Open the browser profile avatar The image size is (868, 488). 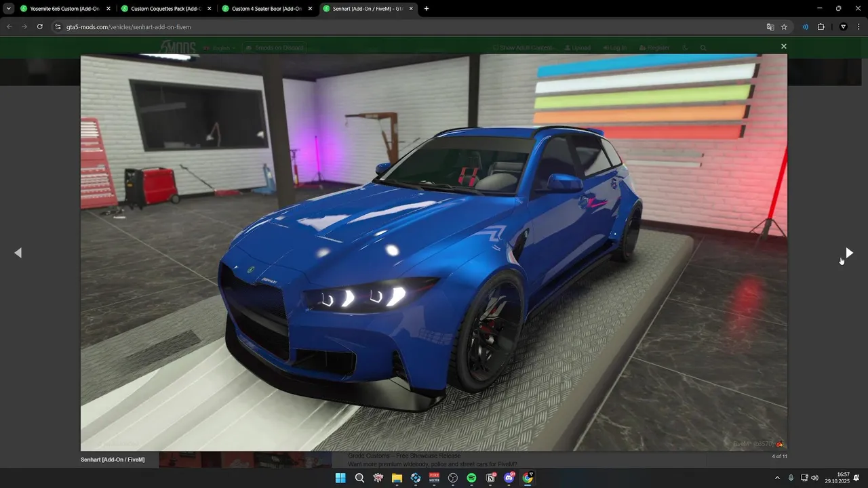point(844,27)
